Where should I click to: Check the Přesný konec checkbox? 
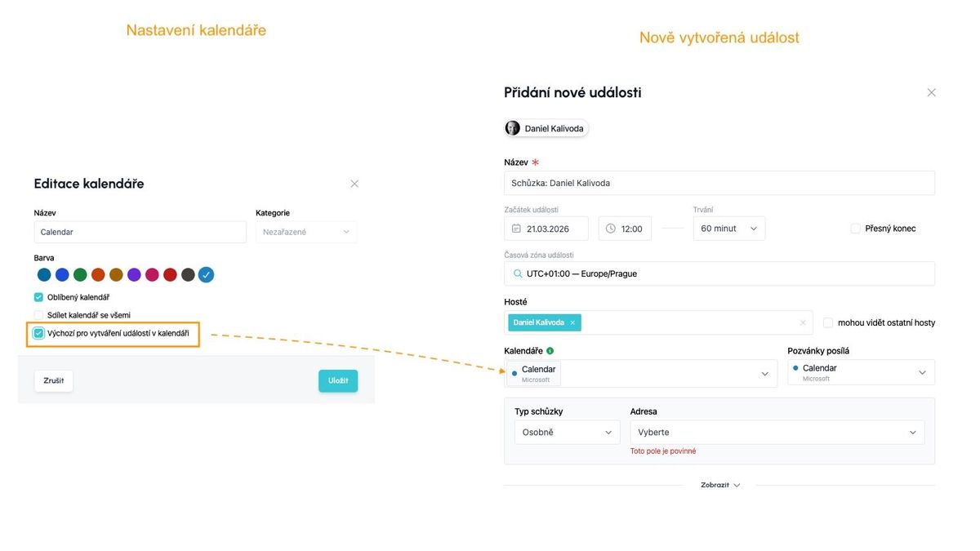pos(856,229)
